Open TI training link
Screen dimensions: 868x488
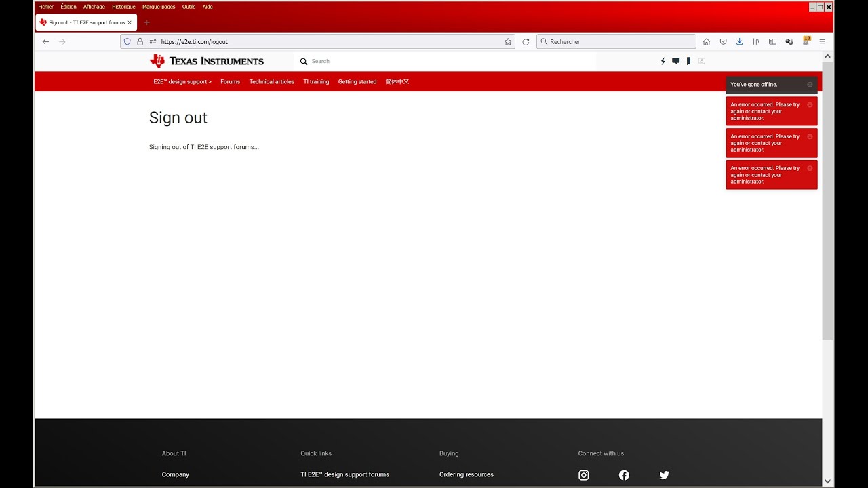[x=316, y=81]
